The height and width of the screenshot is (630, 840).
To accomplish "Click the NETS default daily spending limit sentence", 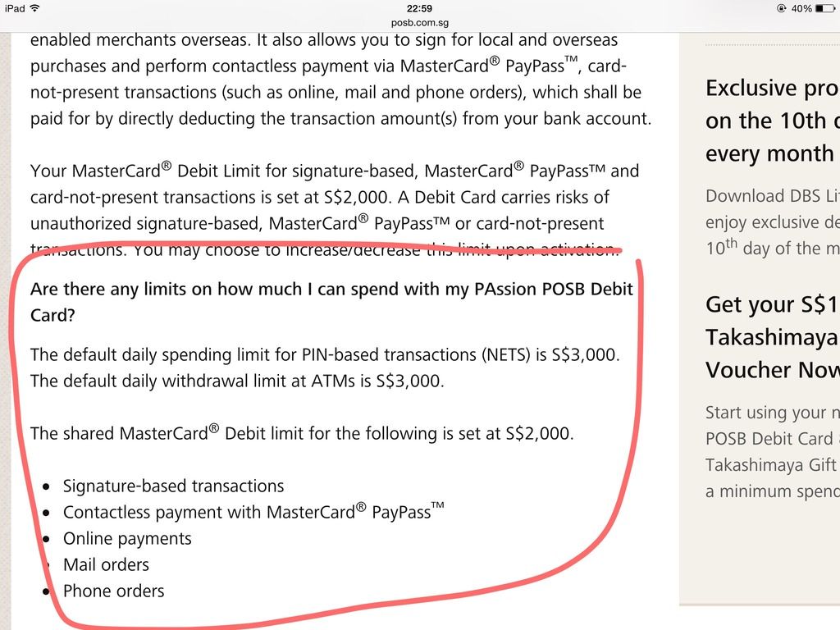I will point(325,355).
